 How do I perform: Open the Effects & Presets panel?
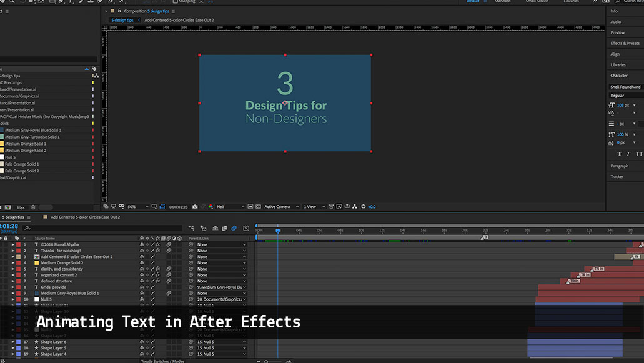coord(625,43)
